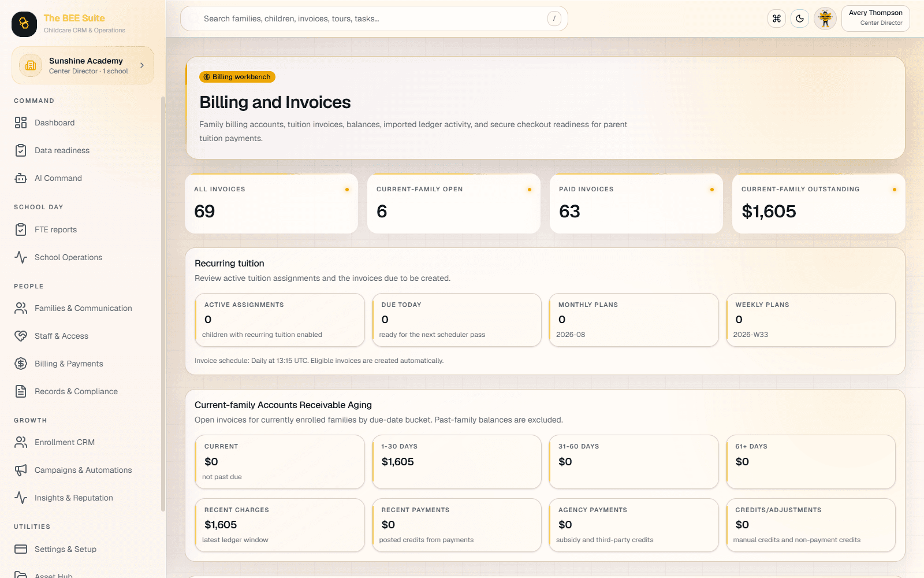Expand the Sunshine Academy school switcher chevron
924x578 pixels.
[x=142, y=65]
